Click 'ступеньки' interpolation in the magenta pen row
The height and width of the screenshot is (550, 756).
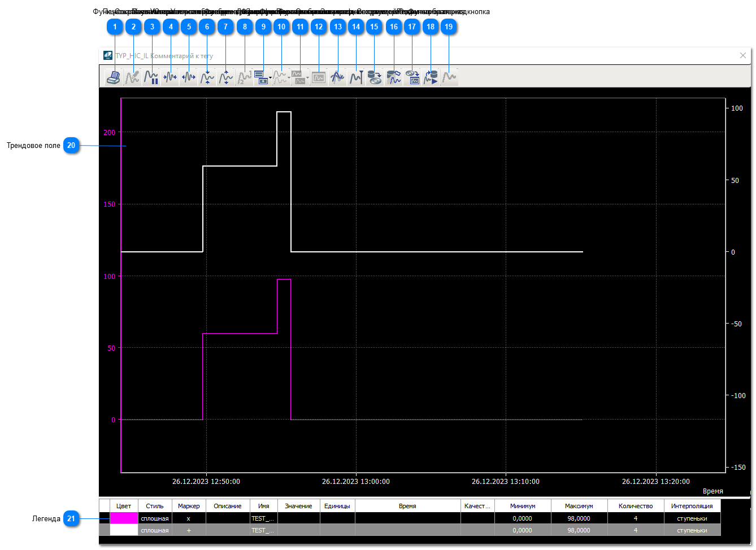tap(692, 518)
